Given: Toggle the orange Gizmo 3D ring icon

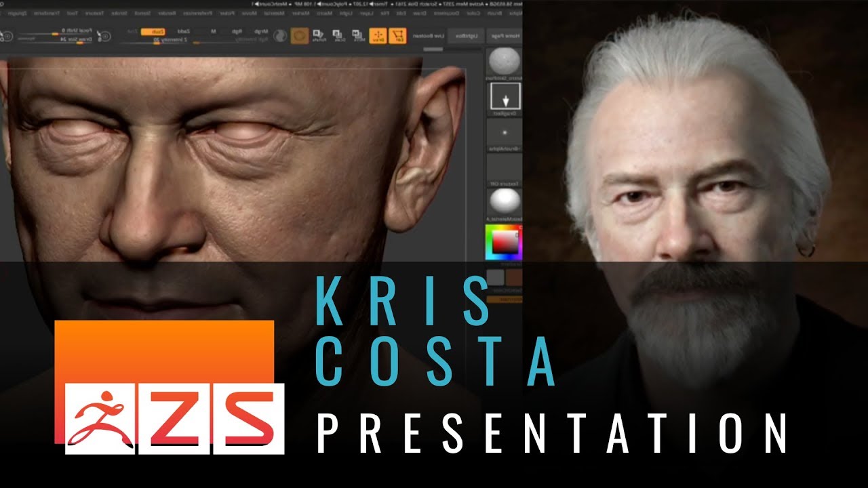Looking at the screenshot, I should tap(300, 36).
